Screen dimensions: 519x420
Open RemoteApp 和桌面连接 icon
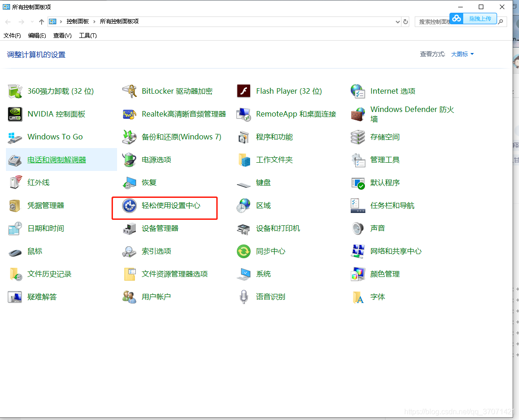[244, 114]
